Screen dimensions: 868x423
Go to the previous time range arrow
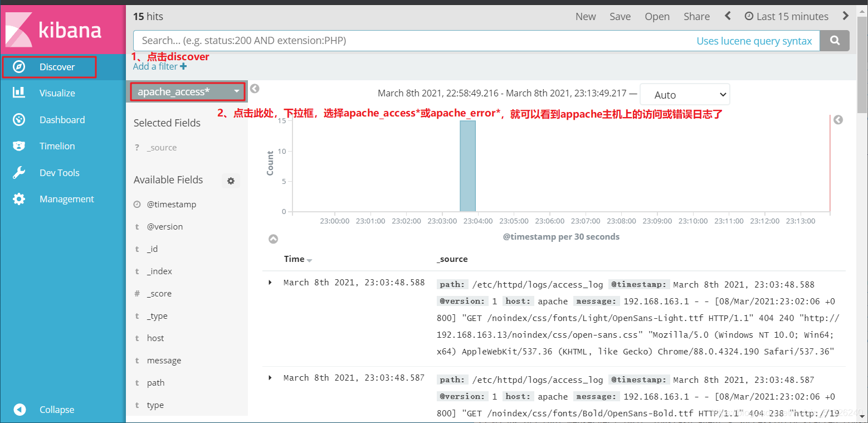[x=728, y=16]
